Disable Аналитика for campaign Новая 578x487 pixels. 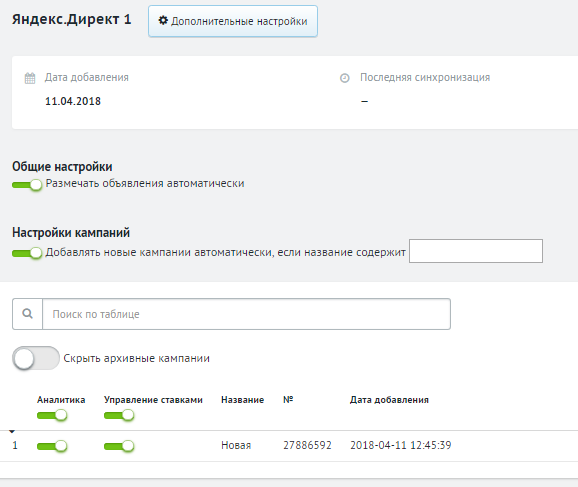52,446
